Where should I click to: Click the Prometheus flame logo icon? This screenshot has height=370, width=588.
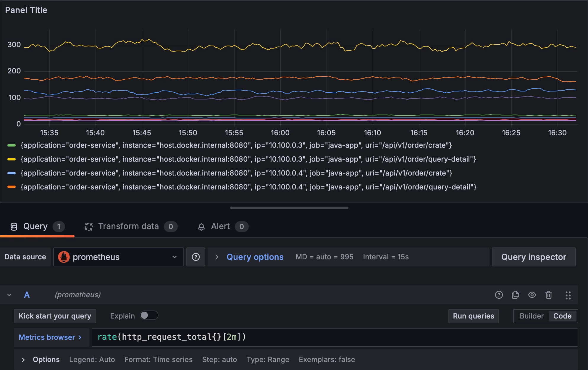(x=64, y=257)
